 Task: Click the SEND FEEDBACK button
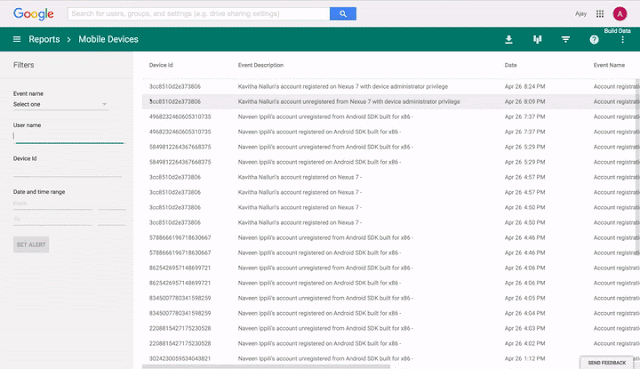click(607, 362)
